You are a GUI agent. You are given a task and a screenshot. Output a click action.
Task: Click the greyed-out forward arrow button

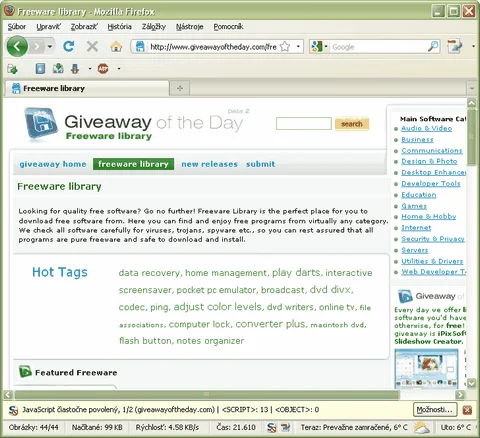(x=37, y=46)
